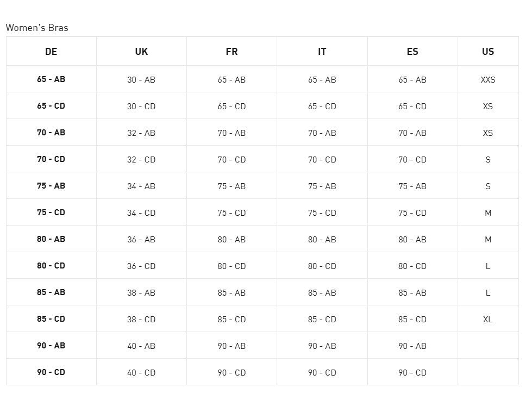Click the UK 38 - CD cell

pyautogui.click(x=141, y=320)
